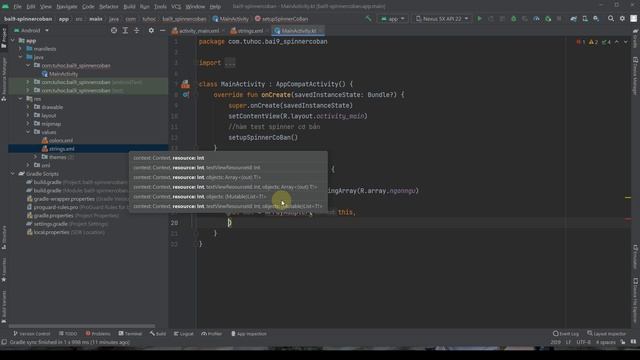Collapse the app module node
The image size is (640, 360).
pyautogui.click(x=13, y=40)
